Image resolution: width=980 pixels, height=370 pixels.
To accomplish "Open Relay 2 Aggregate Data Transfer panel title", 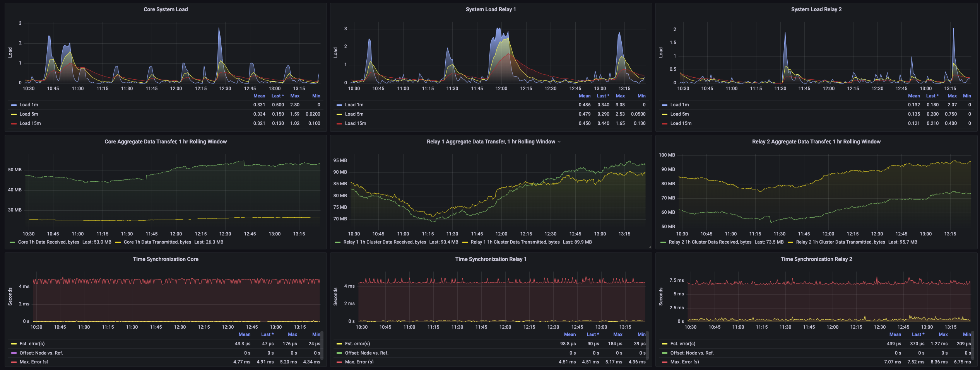I will click(x=816, y=142).
